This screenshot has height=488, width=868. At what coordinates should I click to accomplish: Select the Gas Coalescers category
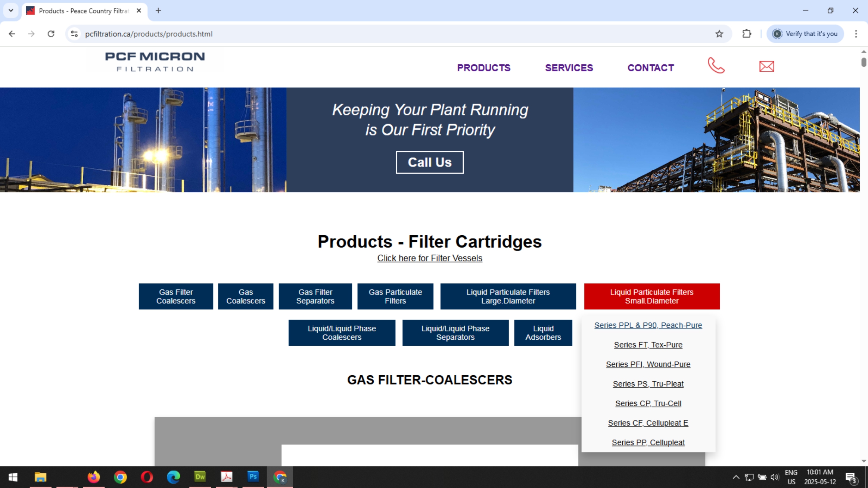click(x=245, y=296)
